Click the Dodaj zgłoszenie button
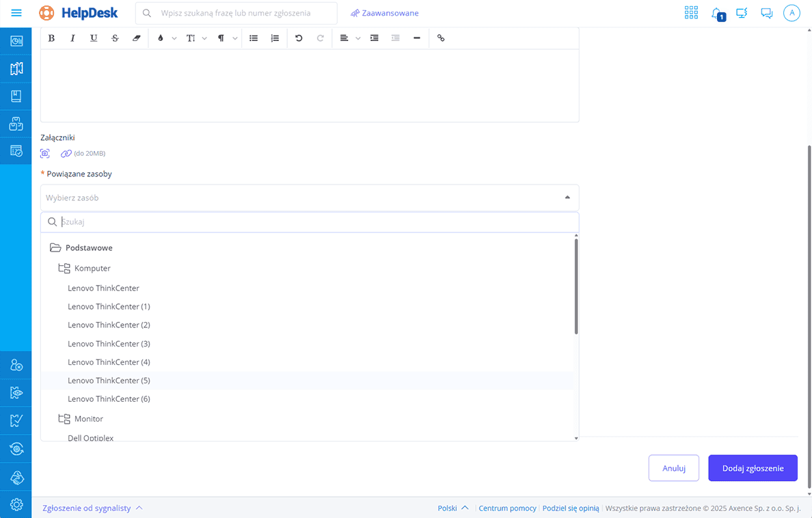The height and width of the screenshot is (518, 812). pos(753,468)
